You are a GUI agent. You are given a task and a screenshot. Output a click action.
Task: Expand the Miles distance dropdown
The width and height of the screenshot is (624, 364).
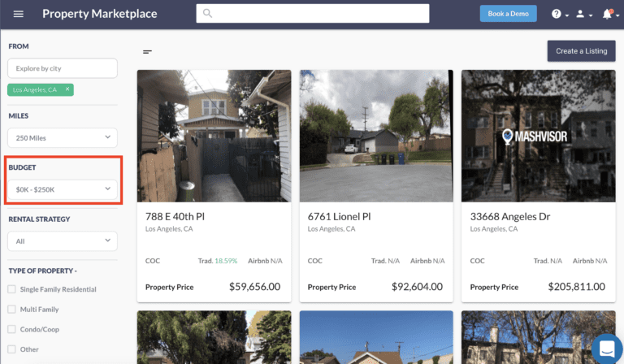(x=63, y=138)
